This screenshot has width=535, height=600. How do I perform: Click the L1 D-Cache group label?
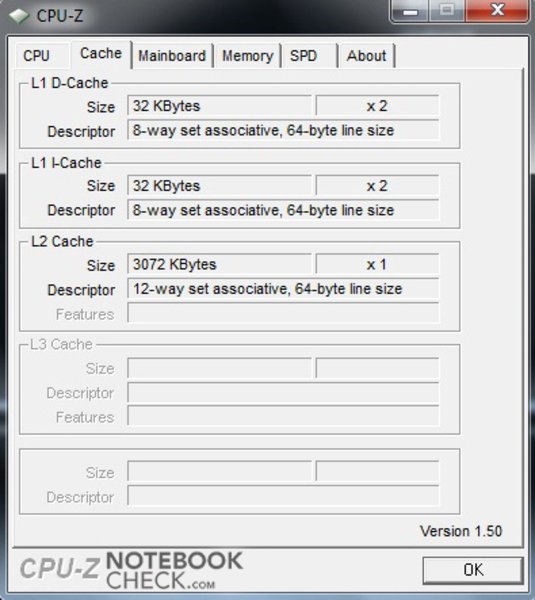(70, 83)
